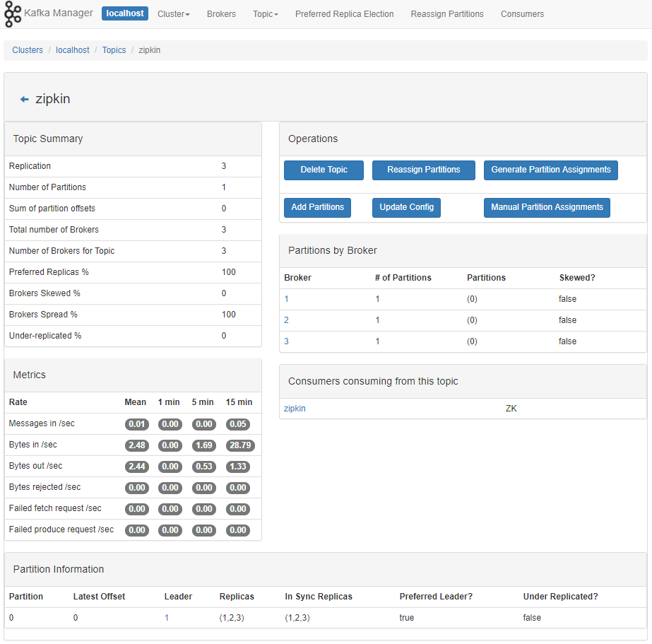The image size is (652, 644).
Task: Click the 1.69 Bytes in badge
Action: click(x=204, y=445)
